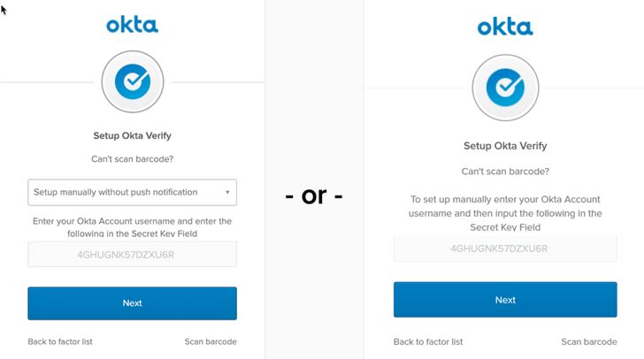Click the 'Scan barcode' link in the left panel
This screenshot has height=359, width=644.
click(x=211, y=341)
